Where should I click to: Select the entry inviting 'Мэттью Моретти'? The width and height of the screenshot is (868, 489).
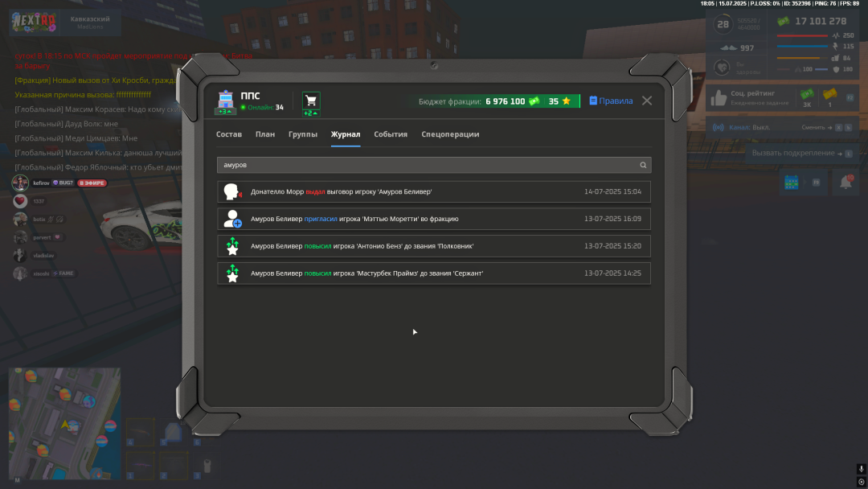click(x=434, y=219)
